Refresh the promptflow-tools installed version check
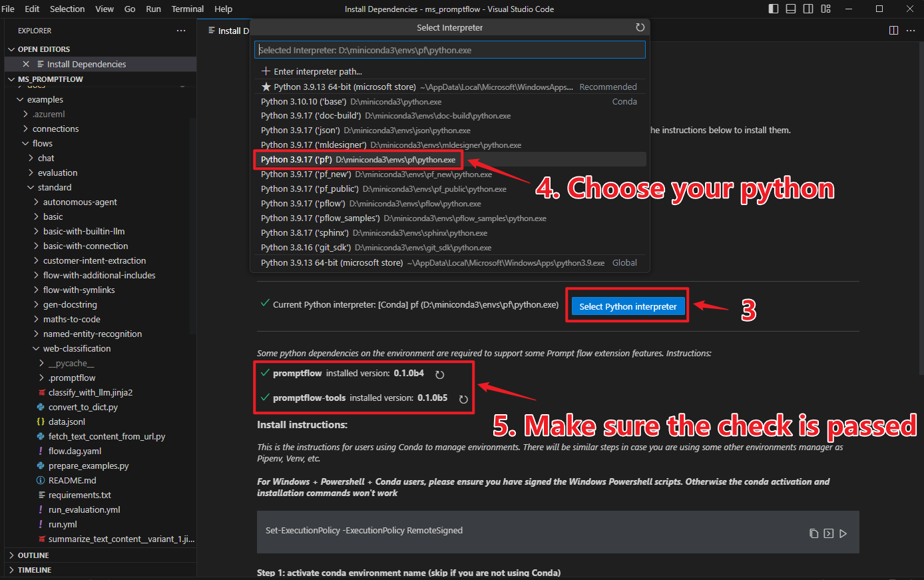This screenshot has width=924, height=580. 463,398
